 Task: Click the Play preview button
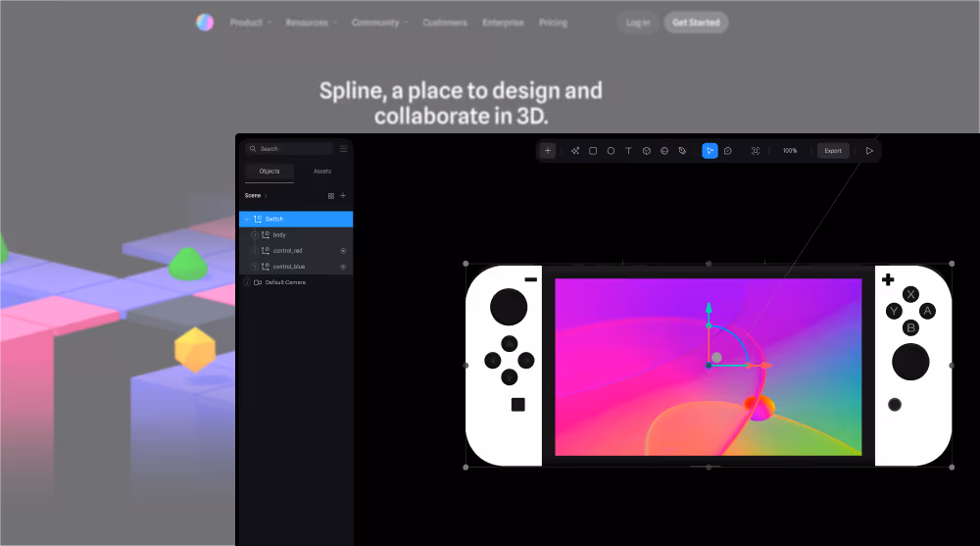pos(869,151)
